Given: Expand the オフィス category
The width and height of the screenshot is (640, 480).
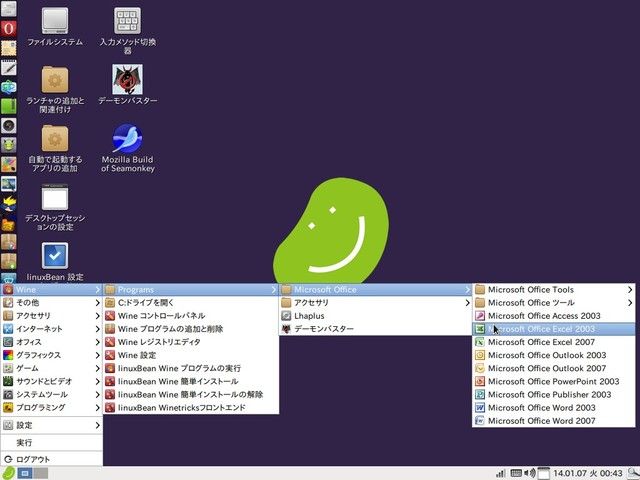Looking at the screenshot, I should pyautogui.click(x=51, y=342).
